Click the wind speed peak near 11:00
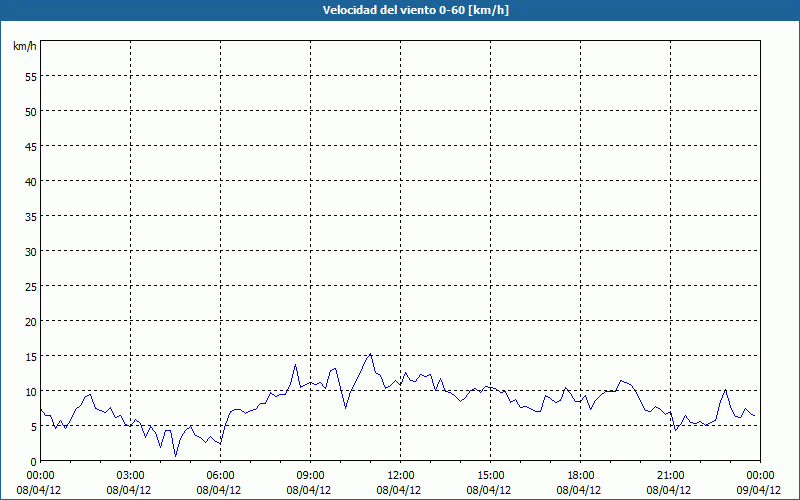The width and height of the screenshot is (800, 500). (370, 354)
